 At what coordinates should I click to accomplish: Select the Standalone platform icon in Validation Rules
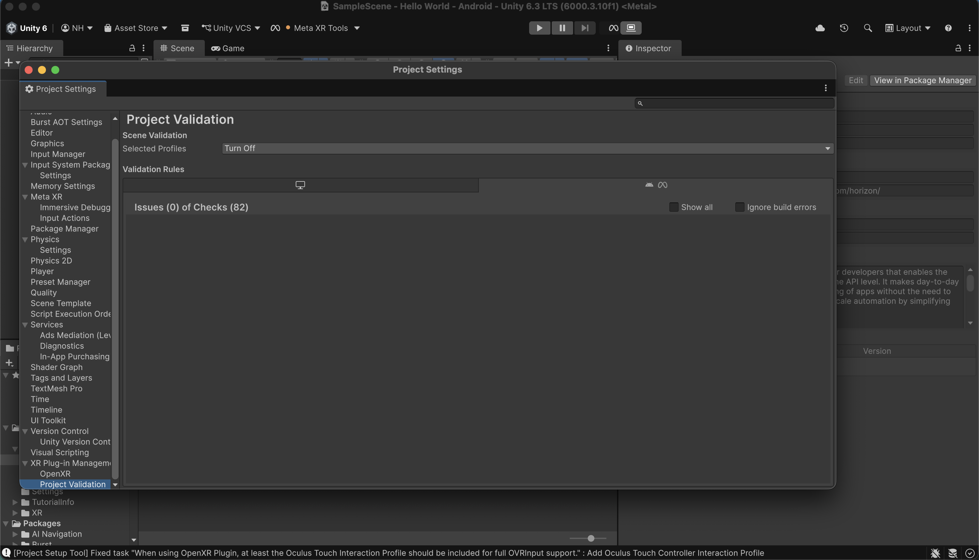pos(300,185)
